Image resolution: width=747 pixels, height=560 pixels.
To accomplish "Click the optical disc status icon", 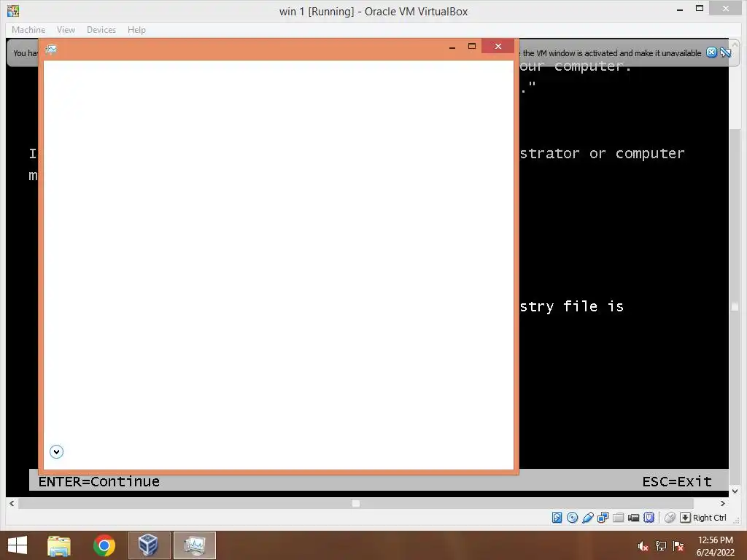I will click(x=572, y=518).
